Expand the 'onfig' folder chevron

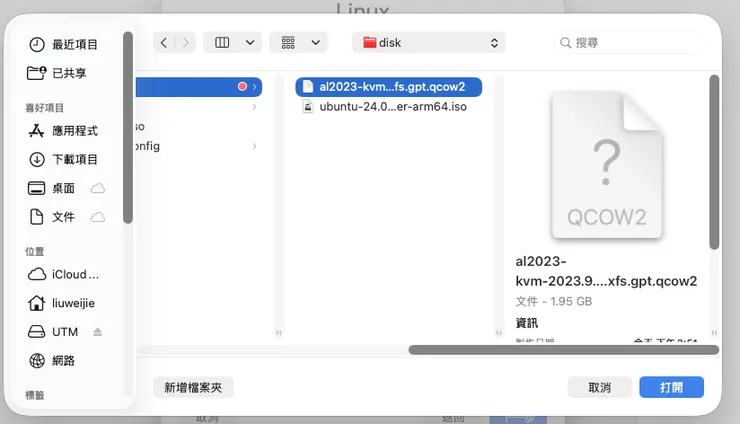coord(254,146)
